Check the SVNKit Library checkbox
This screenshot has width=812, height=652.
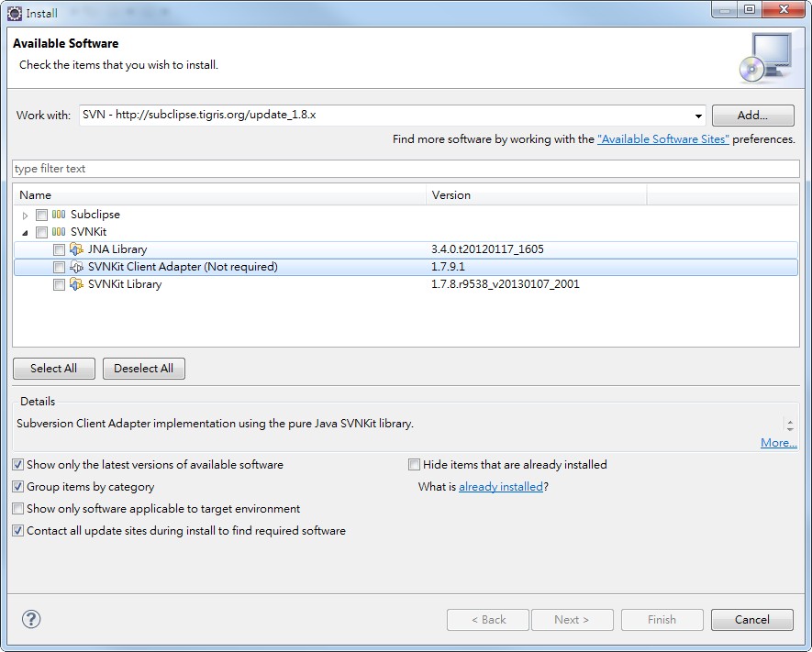[60, 284]
